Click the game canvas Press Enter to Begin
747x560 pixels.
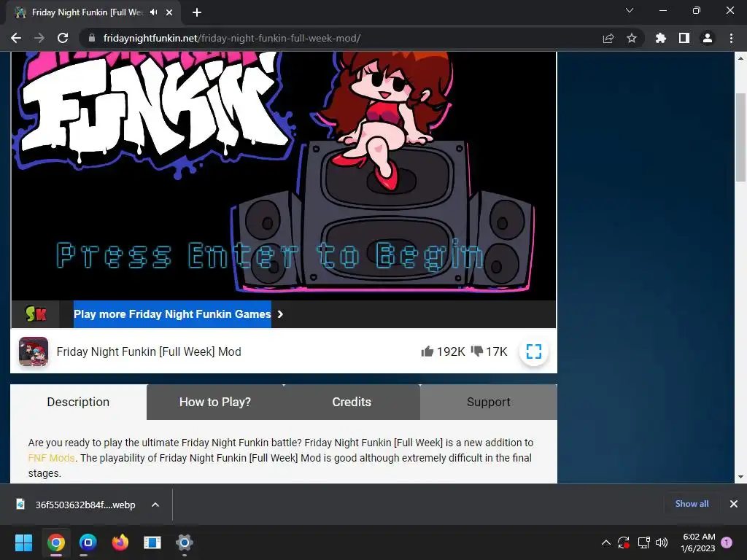tap(270, 256)
